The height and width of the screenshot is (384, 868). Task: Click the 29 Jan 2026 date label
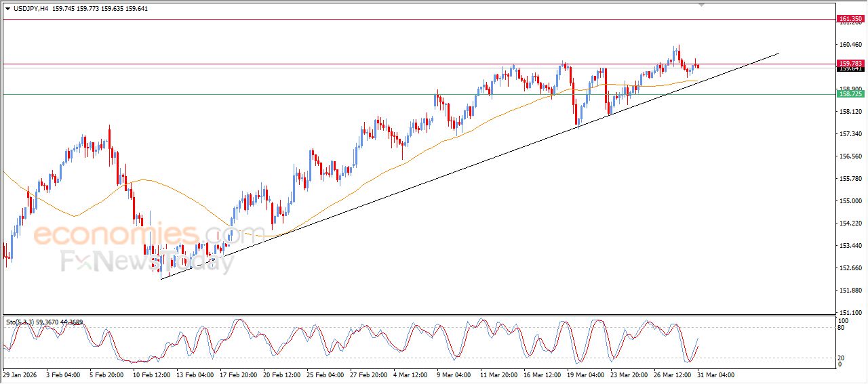click(20, 375)
